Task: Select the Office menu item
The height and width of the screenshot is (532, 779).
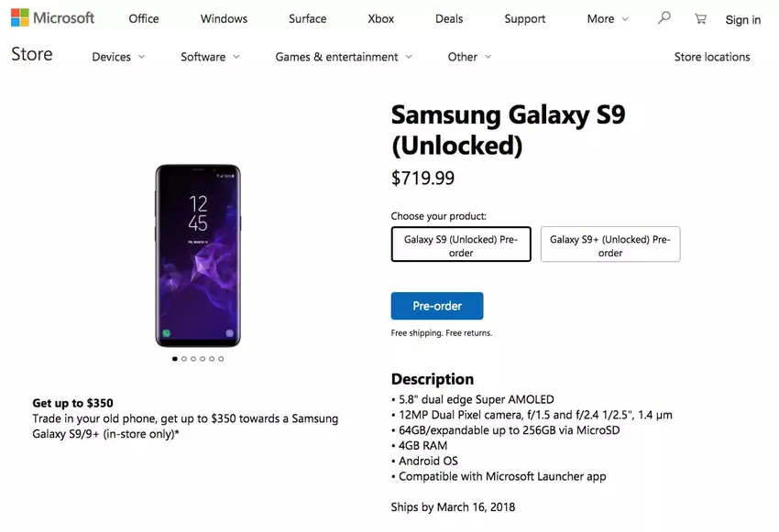Action: point(143,18)
